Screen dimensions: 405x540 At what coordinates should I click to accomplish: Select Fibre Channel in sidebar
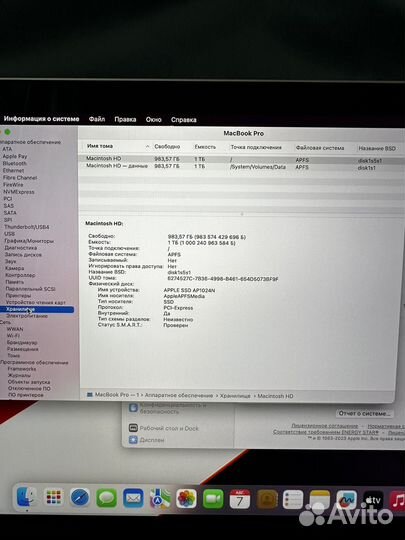[20, 178]
